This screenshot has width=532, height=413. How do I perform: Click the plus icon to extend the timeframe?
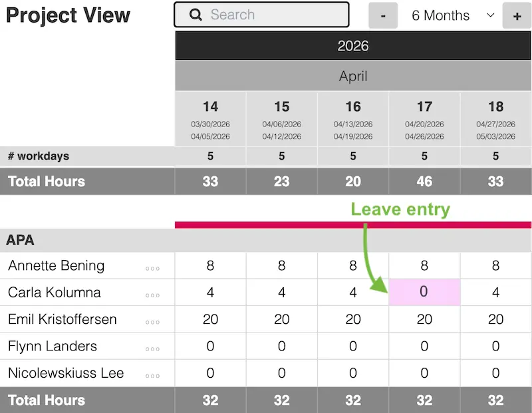point(517,15)
